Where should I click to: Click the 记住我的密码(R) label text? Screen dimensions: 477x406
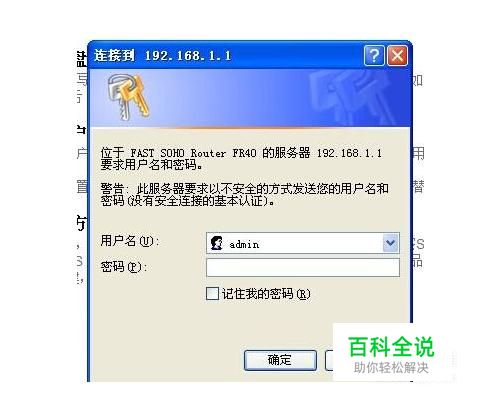tap(266, 294)
